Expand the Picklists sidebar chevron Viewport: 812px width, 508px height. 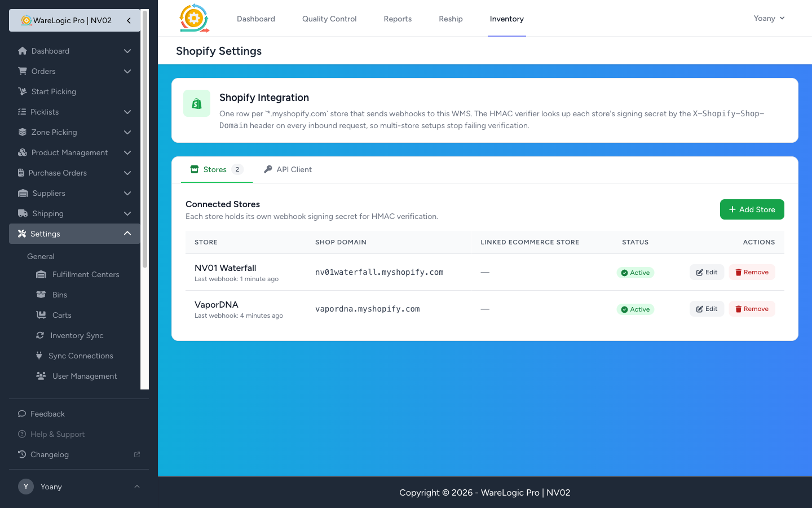click(127, 112)
